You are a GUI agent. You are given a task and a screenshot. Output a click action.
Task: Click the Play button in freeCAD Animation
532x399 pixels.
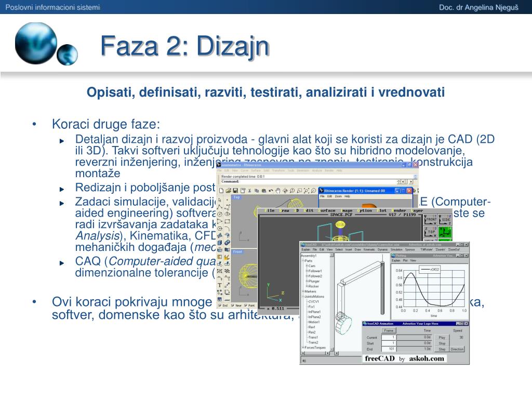442,338
